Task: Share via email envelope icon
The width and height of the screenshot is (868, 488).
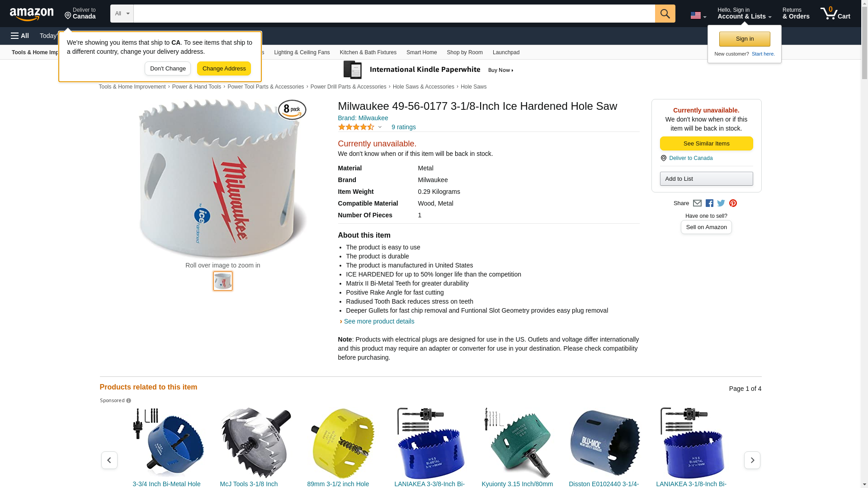Action: click(x=697, y=203)
